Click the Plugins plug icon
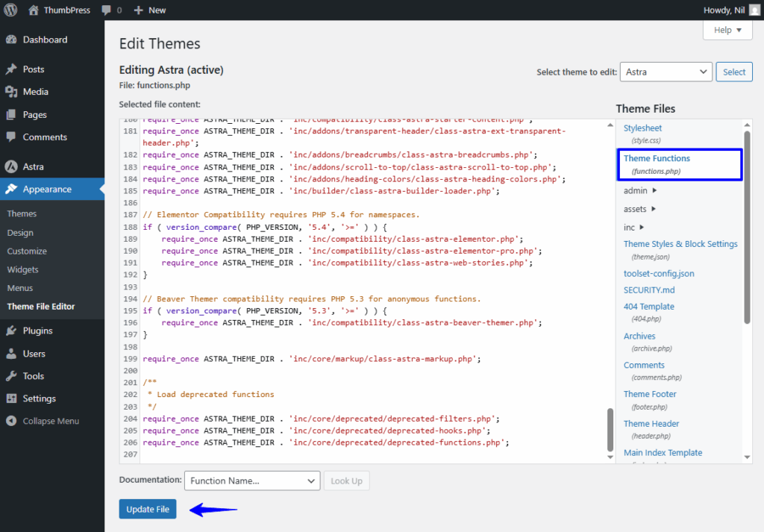This screenshot has height=532, width=764. click(x=11, y=331)
